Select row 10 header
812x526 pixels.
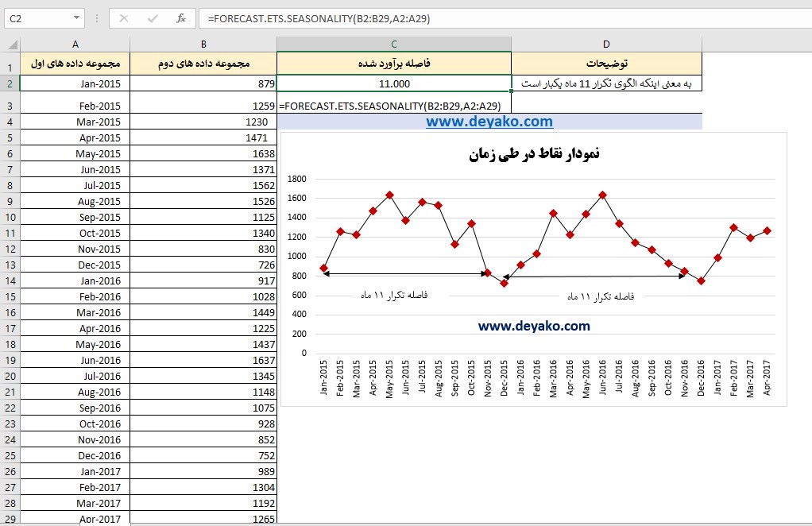point(10,218)
